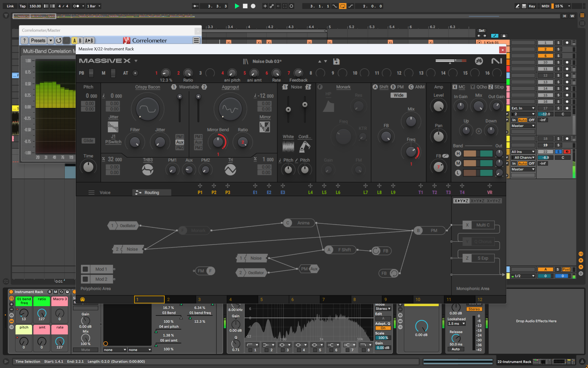Viewport: 588px width, 368px height.
Task: Select the P1 modulation tab
Action: tap(200, 193)
